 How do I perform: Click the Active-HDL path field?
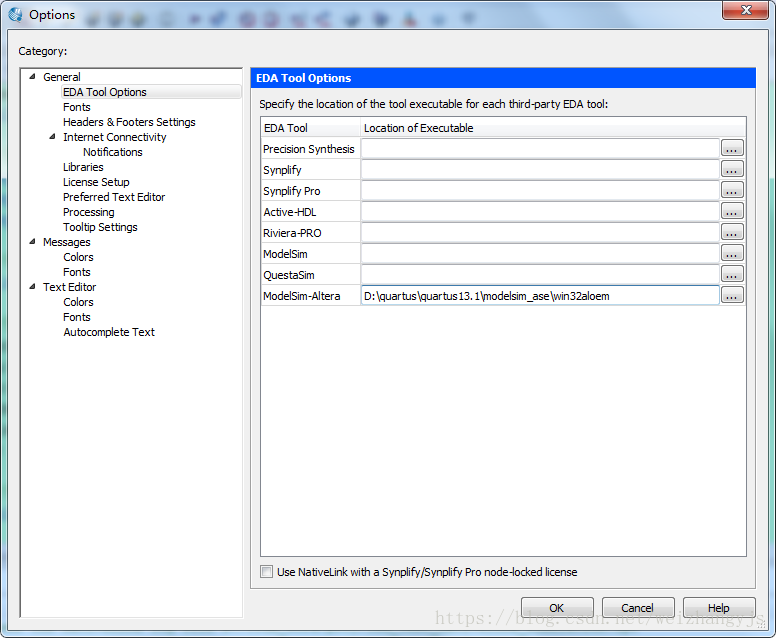click(x=540, y=211)
